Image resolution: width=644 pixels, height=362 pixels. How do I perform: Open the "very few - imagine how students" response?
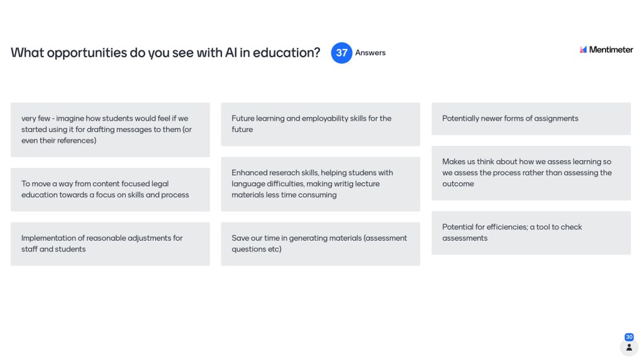(x=110, y=129)
